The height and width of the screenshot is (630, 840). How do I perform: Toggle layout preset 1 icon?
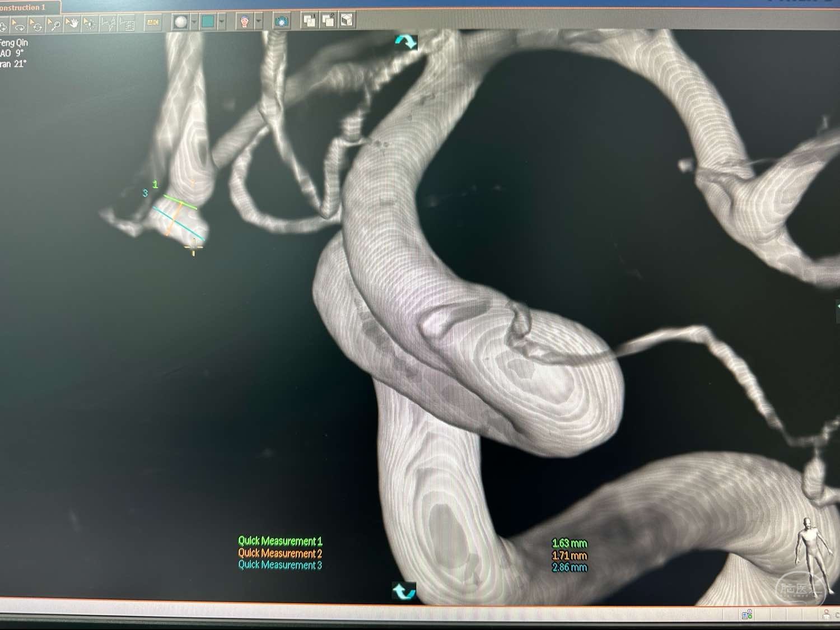309,21
